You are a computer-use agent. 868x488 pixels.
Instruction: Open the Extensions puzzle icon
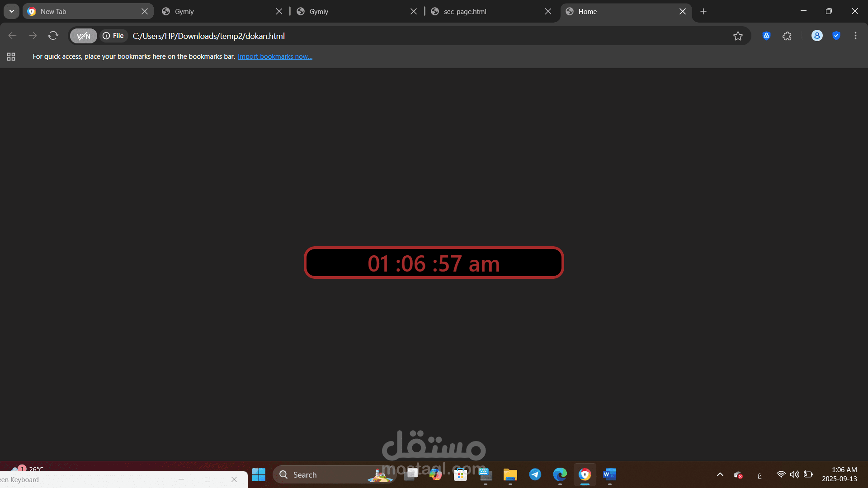tap(787, 36)
